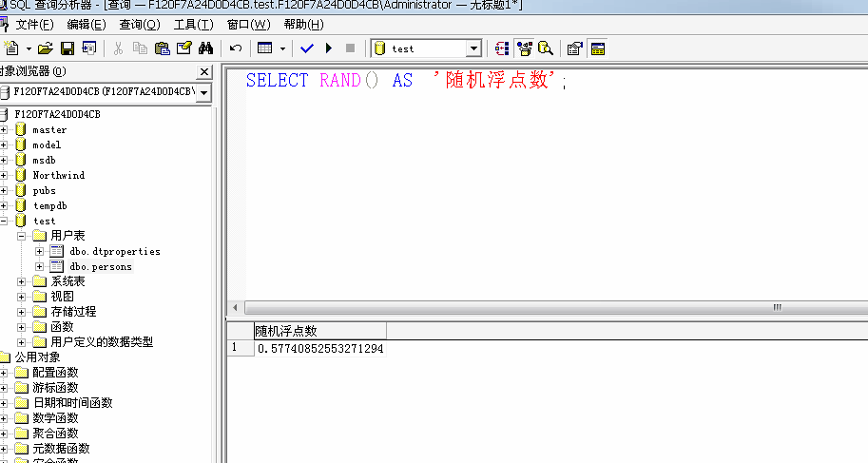Viewport: 868px width, 463px height.
Task: Select the 游标函数 folder
Action: pyautogui.click(x=55, y=388)
